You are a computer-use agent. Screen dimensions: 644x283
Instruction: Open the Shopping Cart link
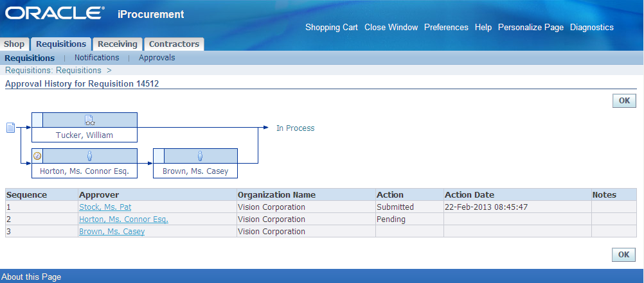coord(332,28)
